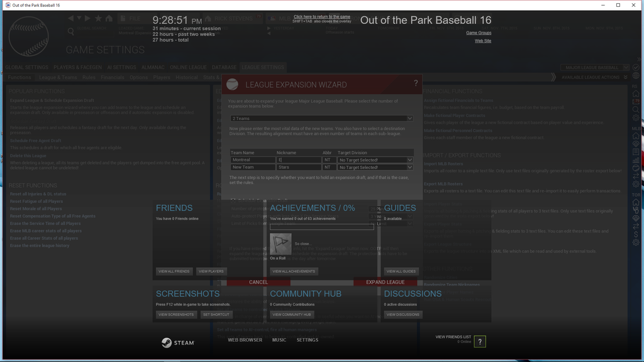
Task: Click the MLB statistics chart icon in the sidebar
Action: click(x=636, y=159)
